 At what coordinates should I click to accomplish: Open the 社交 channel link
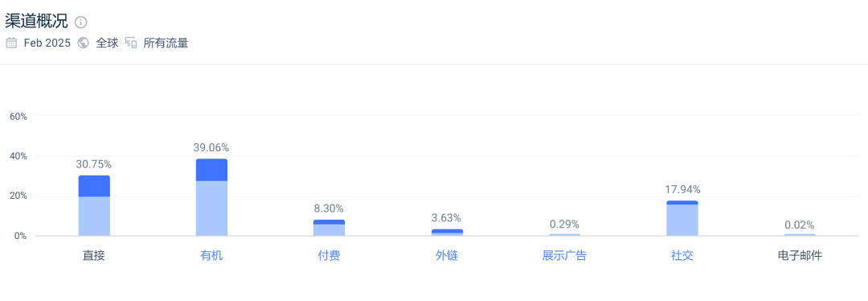tap(682, 256)
